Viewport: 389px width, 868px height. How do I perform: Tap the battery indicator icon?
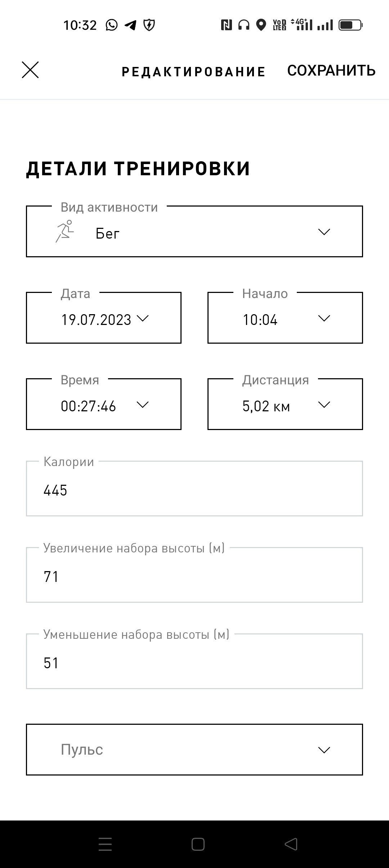[350, 25]
